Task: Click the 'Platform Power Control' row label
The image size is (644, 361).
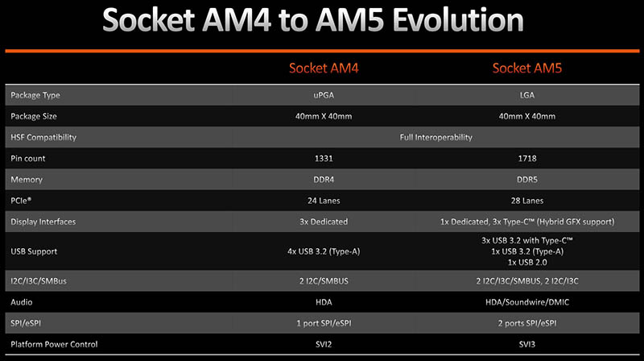Action: pos(54,344)
